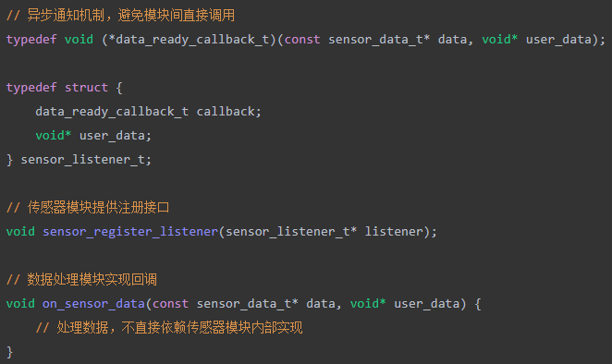Click comment 传感器模块提供注册接口
This screenshot has width=612, height=364.
[88, 208]
